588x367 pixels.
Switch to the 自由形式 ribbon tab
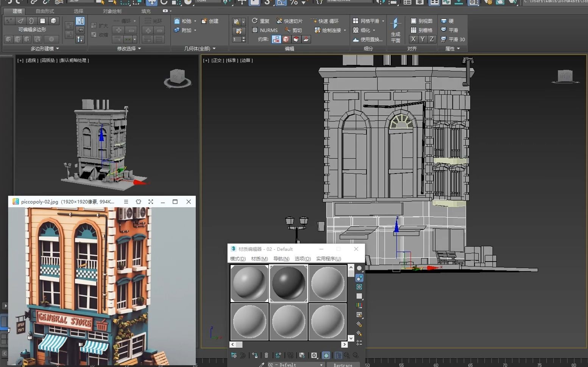(44, 11)
